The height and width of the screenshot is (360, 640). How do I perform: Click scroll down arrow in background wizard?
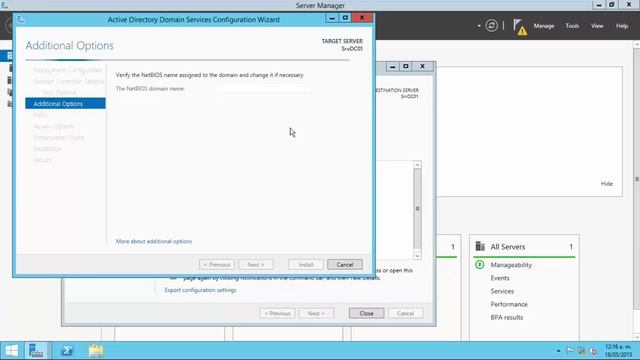point(417,256)
